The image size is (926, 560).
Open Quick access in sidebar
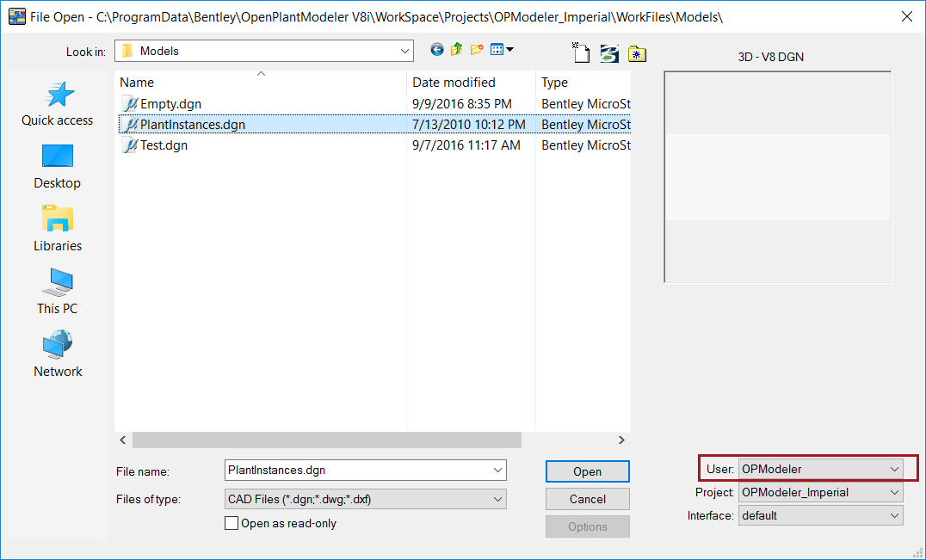tap(58, 105)
